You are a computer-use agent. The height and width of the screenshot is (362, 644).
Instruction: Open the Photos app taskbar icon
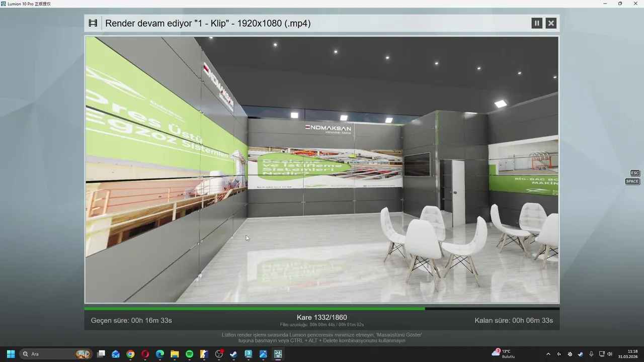click(263, 354)
